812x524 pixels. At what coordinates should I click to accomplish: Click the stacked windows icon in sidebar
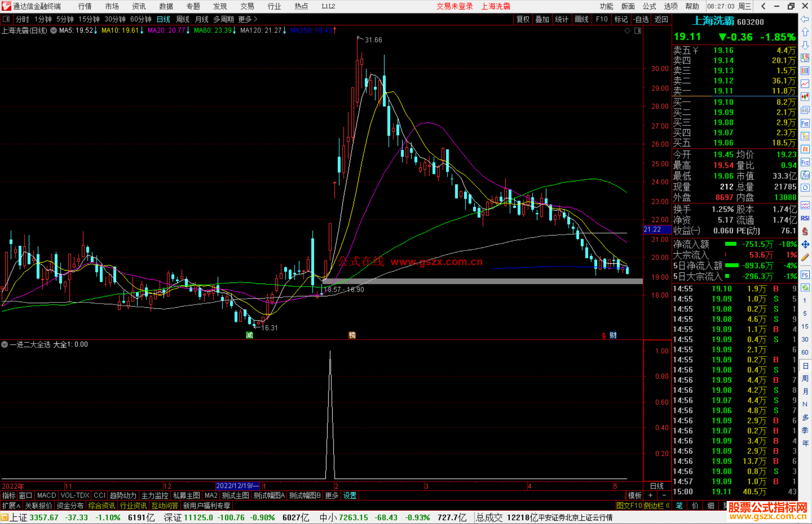pyautogui.click(x=805, y=110)
